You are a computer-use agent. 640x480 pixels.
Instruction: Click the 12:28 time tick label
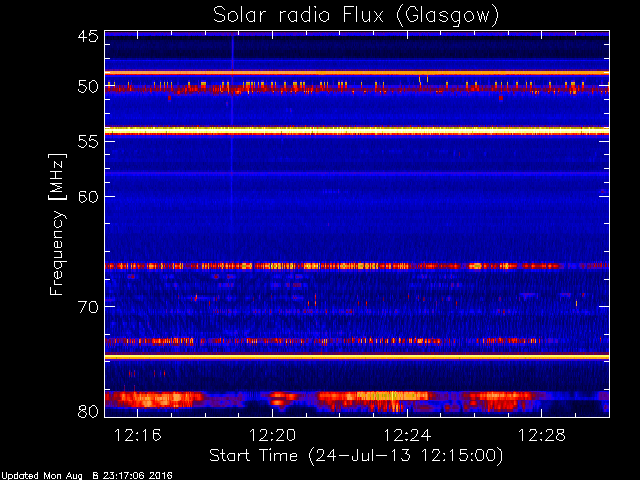(542, 435)
